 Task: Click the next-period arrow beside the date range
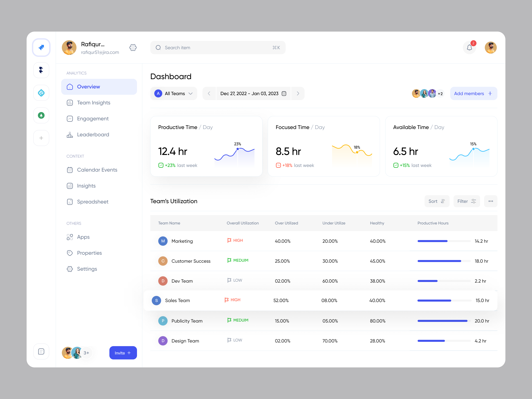[298, 94]
